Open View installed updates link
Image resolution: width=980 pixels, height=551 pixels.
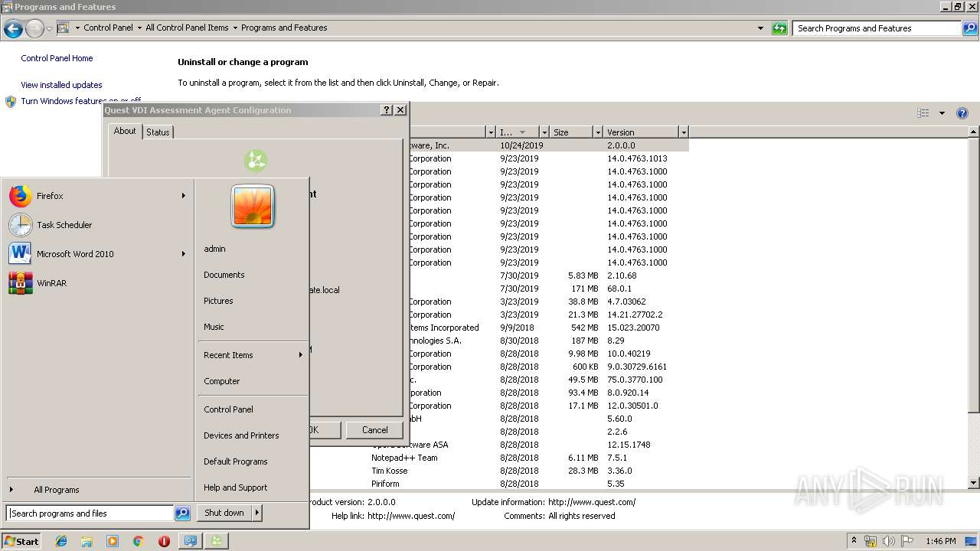(x=61, y=85)
